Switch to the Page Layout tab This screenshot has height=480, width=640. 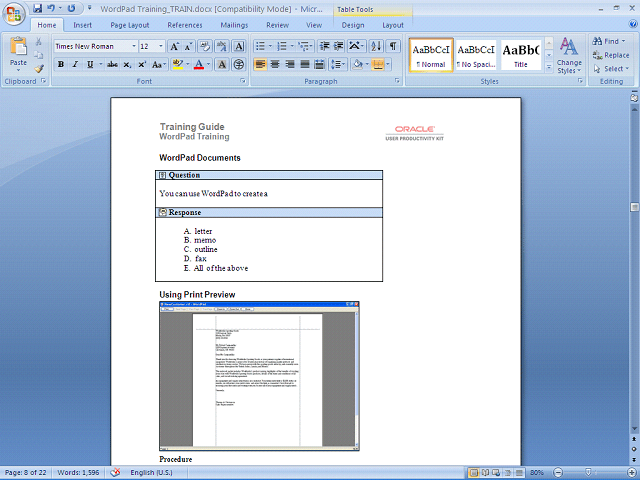point(129,25)
